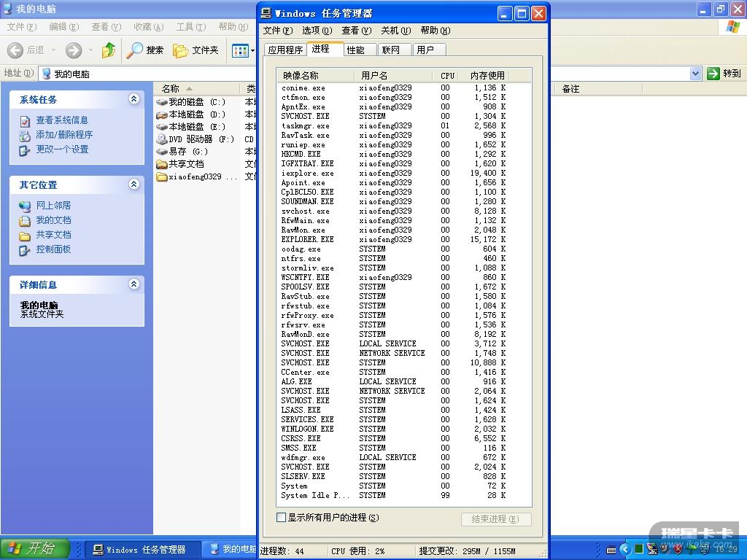Click the 我的电脑 taskbar button
The width and height of the screenshot is (747, 560).
pyautogui.click(x=228, y=550)
